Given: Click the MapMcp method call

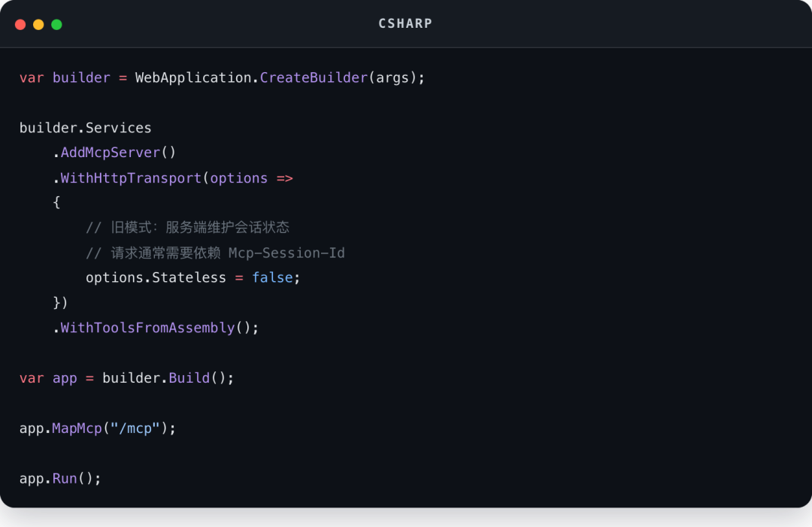Looking at the screenshot, I should tap(77, 428).
